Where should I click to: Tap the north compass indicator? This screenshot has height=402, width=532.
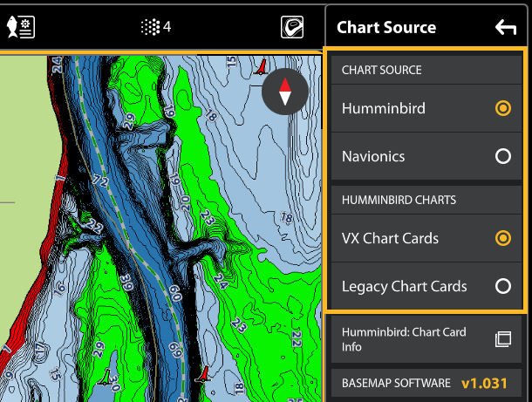click(x=285, y=92)
